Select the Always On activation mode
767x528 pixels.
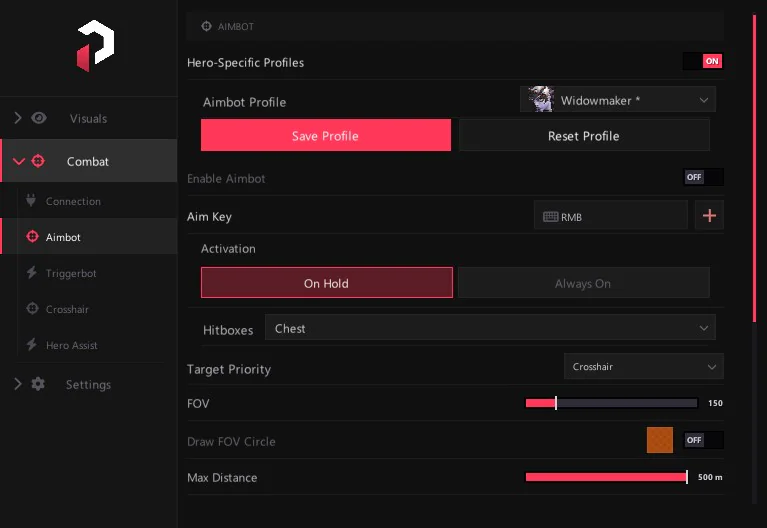tap(584, 283)
